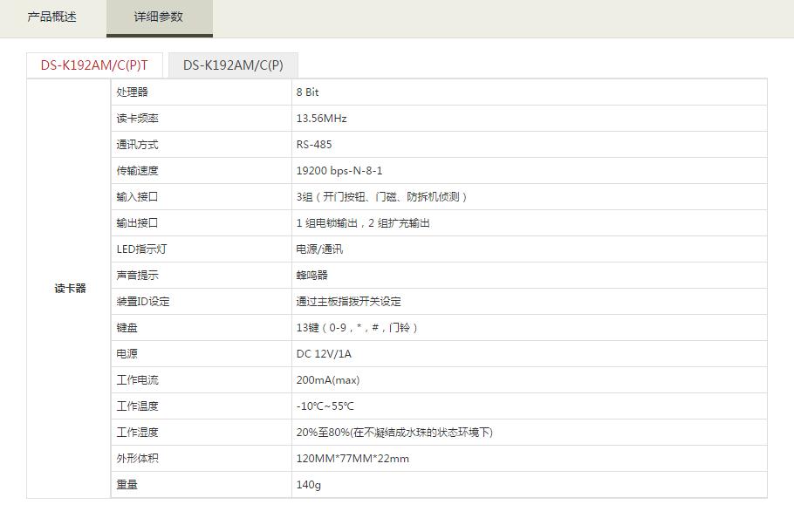Click the 装置ID设定 row label

pyautogui.click(x=143, y=302)
